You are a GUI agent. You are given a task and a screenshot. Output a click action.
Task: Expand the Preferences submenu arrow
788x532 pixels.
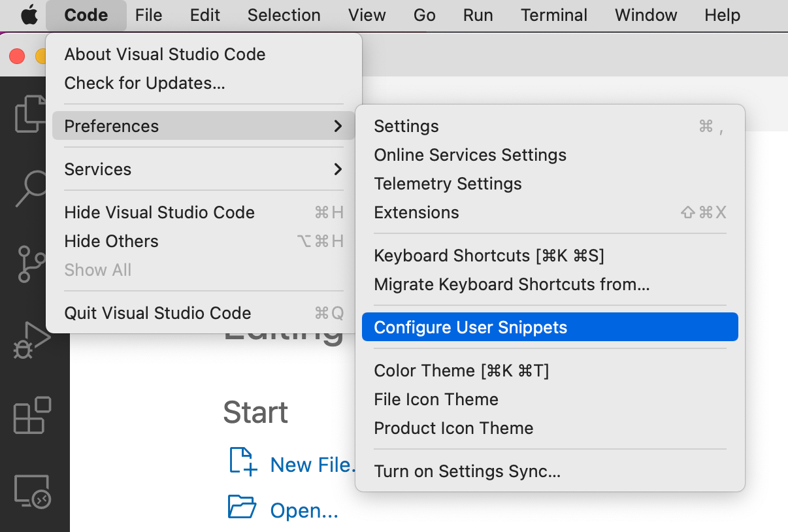point(338,126)
